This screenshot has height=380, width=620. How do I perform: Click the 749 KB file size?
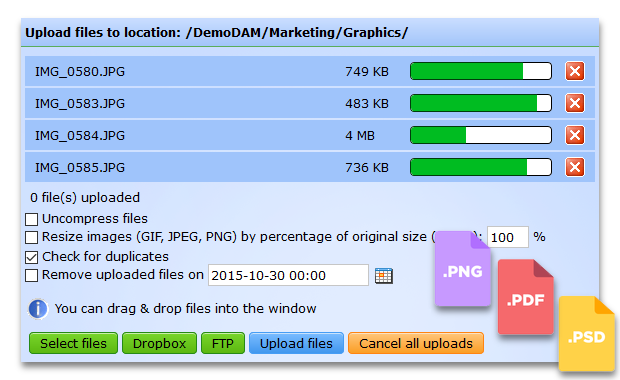pos(367,72)
